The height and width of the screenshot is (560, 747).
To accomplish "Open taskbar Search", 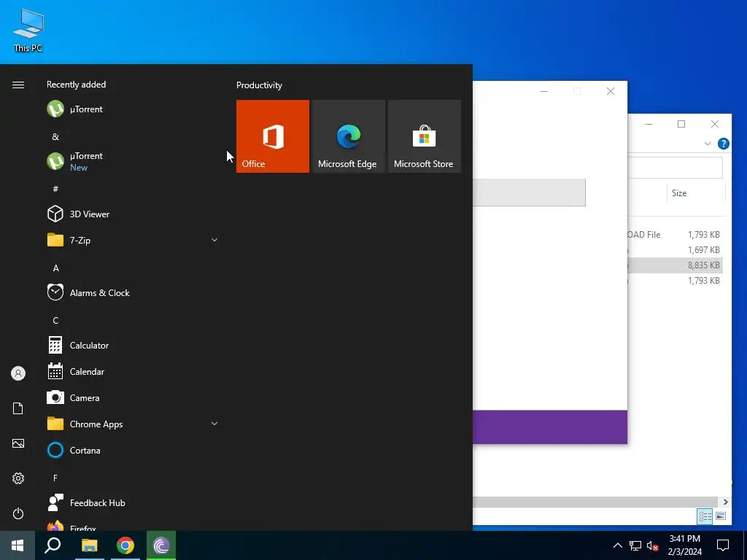I will click(53, 545).
